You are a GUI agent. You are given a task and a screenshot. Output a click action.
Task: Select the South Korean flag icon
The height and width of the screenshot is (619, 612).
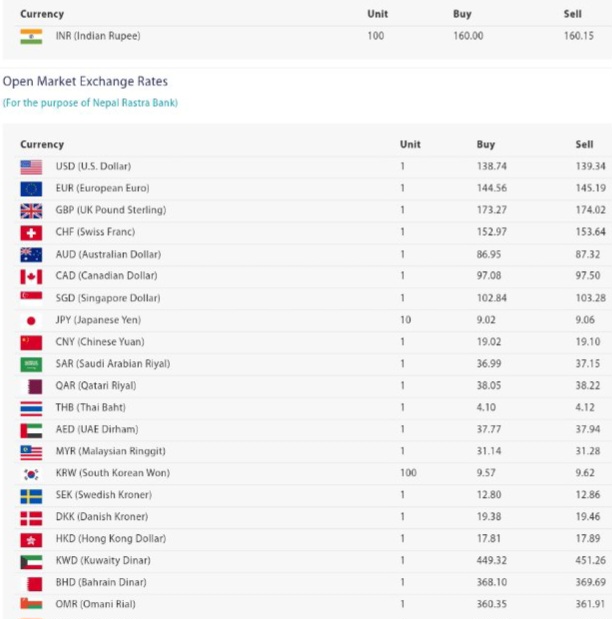pos(31,473)
